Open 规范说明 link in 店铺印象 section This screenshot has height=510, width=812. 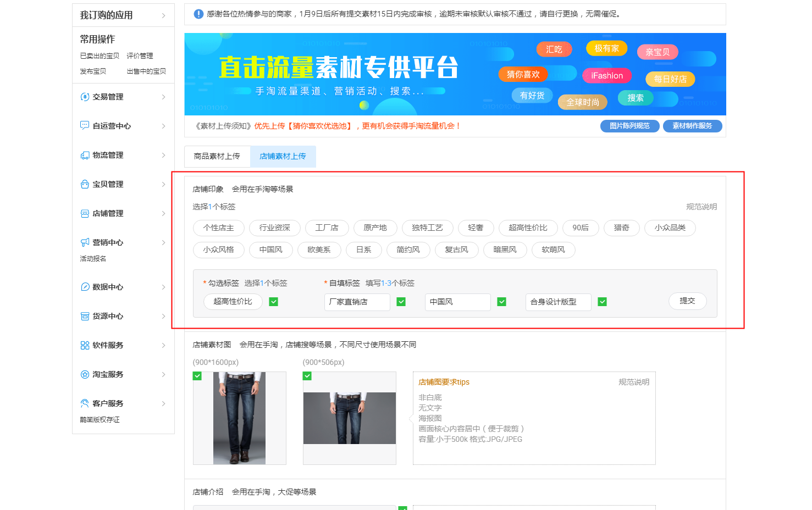[701, 207]
